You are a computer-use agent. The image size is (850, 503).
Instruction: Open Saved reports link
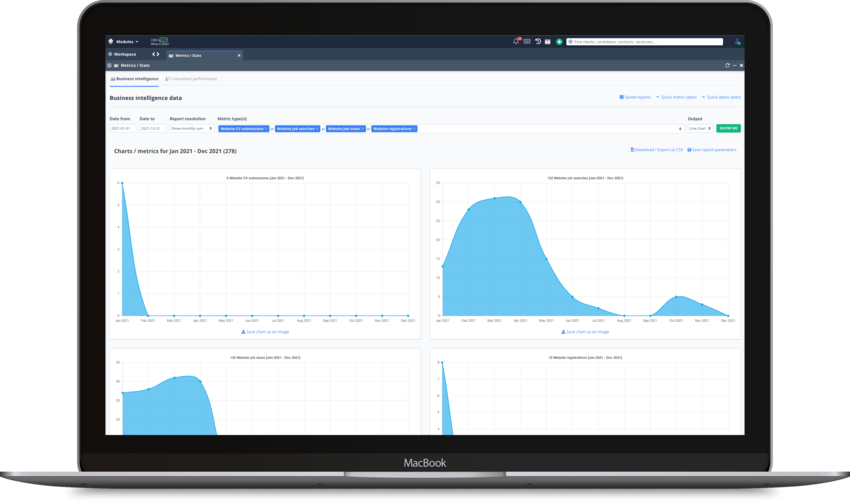pos(635,97)
